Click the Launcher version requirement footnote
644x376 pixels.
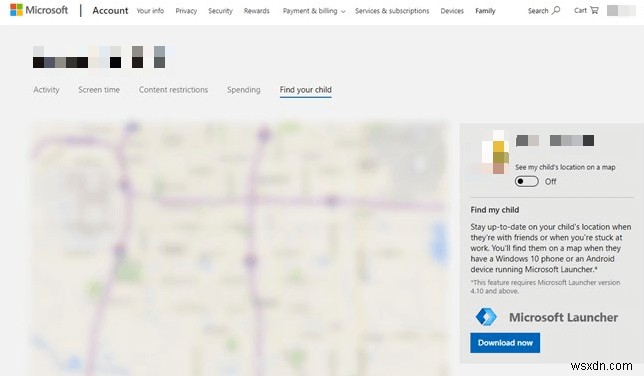[x=545, y=287]
